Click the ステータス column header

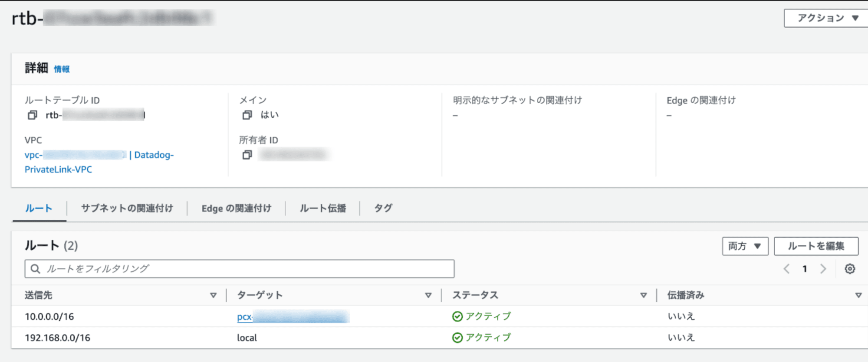pos(475,295)
